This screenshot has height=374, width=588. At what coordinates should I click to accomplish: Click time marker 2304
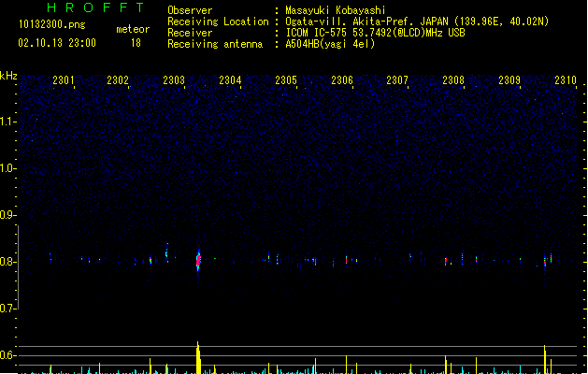pos(230,80)
